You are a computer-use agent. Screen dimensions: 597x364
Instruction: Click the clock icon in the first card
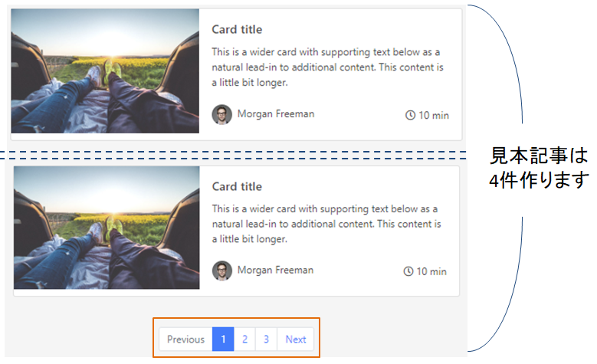tap(410, 115)
